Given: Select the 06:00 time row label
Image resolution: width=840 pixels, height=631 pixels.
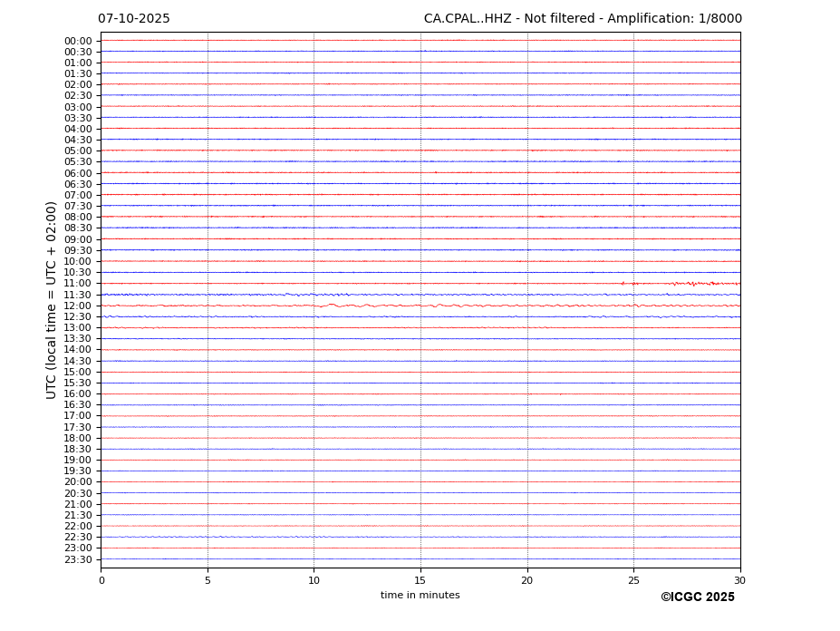Looking at the screenshot, I should 78,173.
